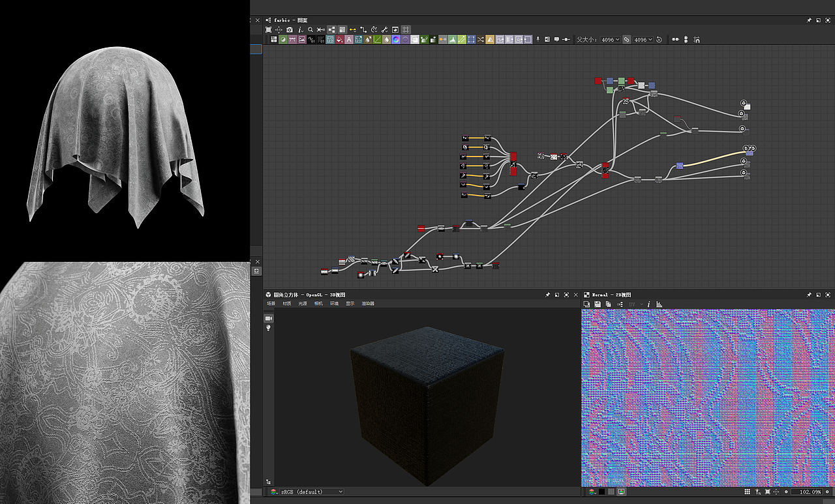Image resolution: width=835 pixels, height=504 pixels.
Task: Open the UV dropdown in 2D view toolbar
Action: (x=635, y=304)
